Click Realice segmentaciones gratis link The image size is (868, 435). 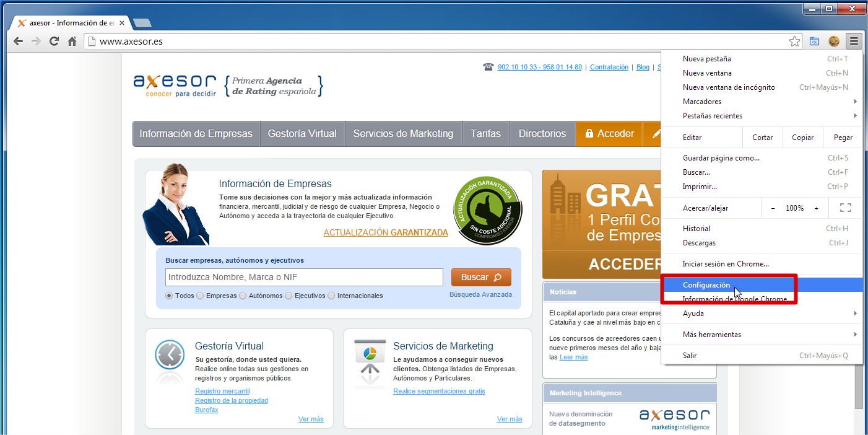[439, 391]
